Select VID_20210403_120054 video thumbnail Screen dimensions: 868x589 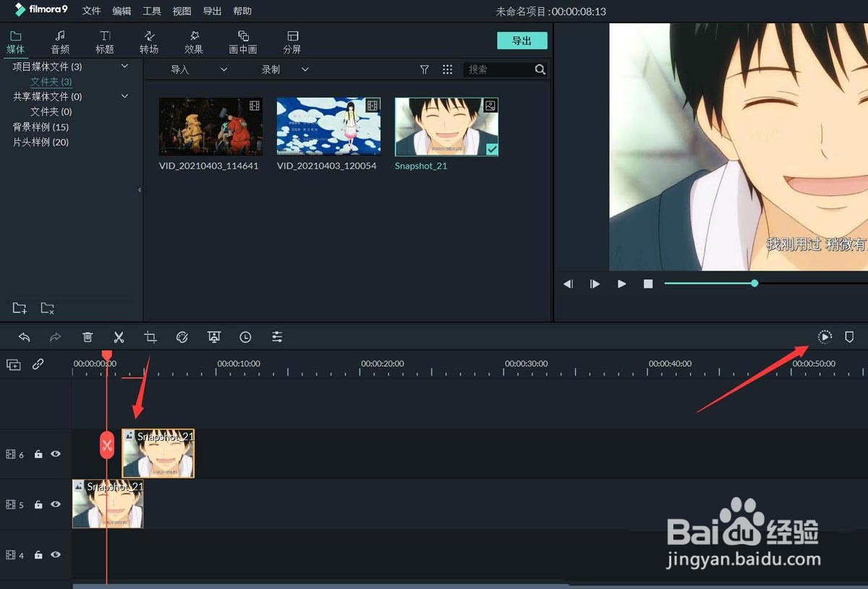(x=328, y=127)
